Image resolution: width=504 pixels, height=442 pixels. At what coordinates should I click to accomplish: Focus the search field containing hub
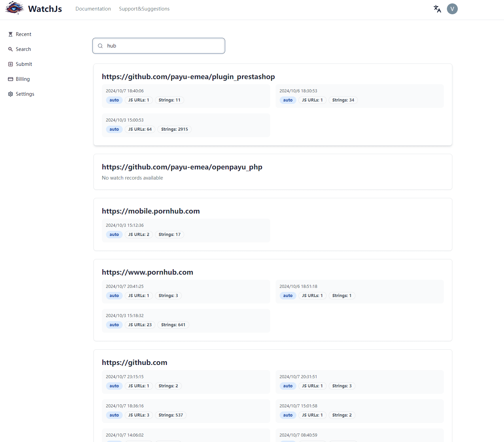159,46
